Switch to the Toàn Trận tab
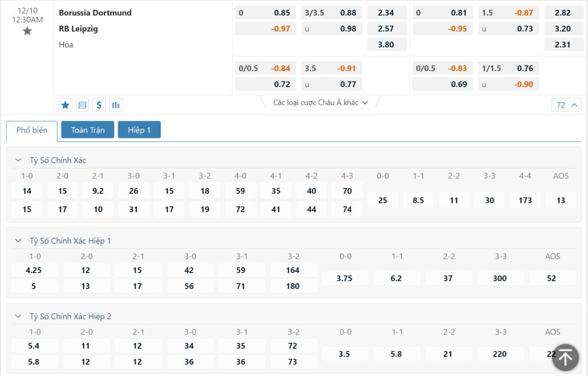The height and width of the screenshot is (376, 588). pos(88,129)
